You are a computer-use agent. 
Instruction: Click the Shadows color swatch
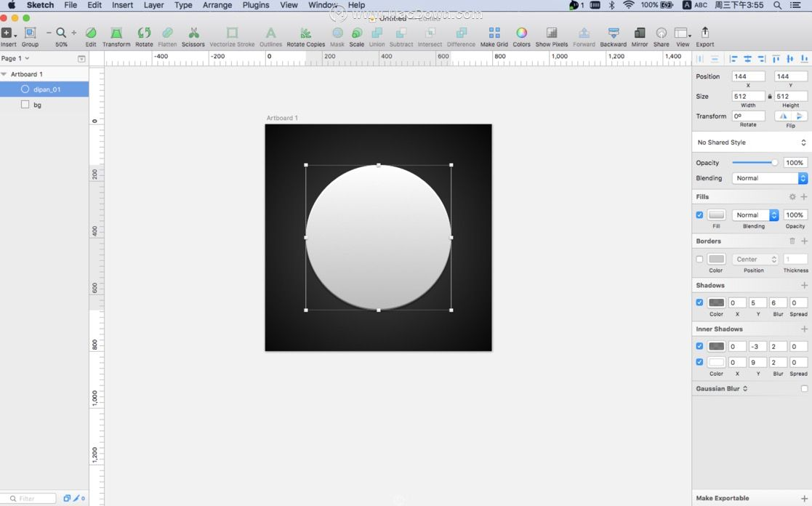[x=716, y=302]
